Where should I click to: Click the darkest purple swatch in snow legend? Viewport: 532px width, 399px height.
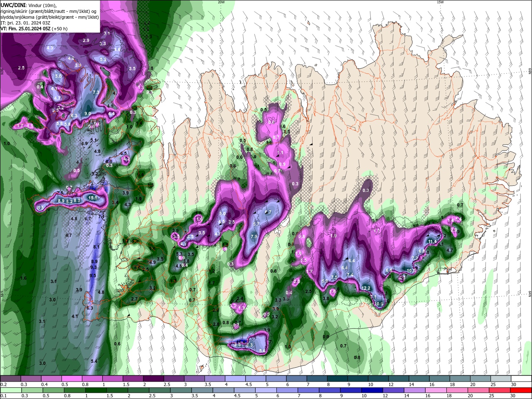(x=153, y=379)
